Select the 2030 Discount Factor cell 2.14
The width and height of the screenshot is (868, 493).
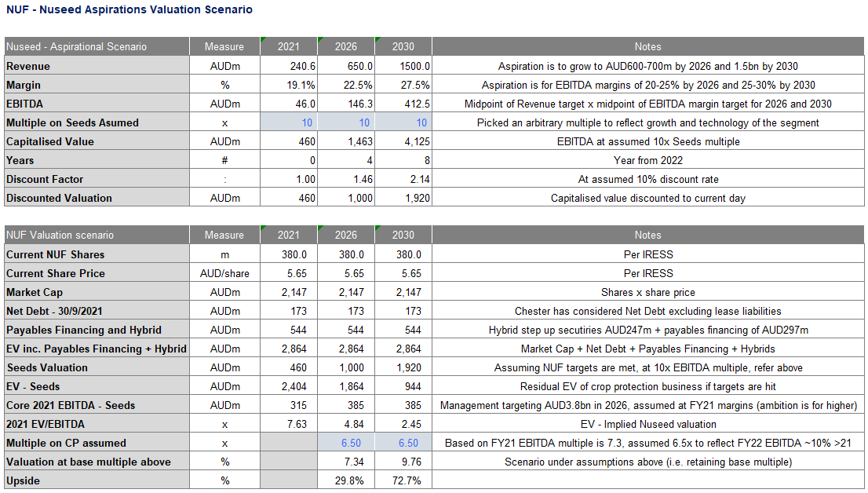[403, 180]
